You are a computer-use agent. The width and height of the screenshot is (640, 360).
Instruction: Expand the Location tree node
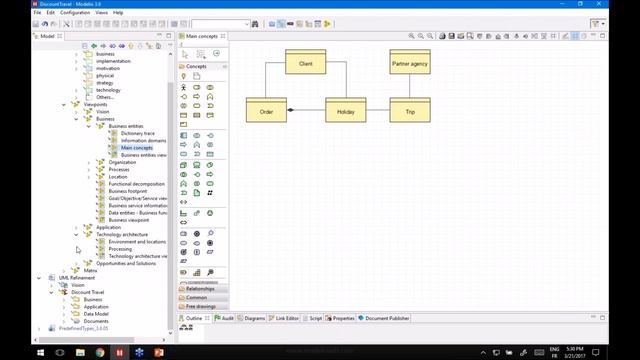[x=89, y=177]
